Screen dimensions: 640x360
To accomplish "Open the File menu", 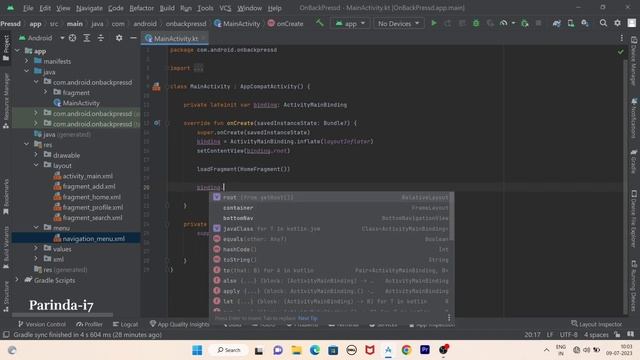I will pyautogui.click(x=28, y=8).
